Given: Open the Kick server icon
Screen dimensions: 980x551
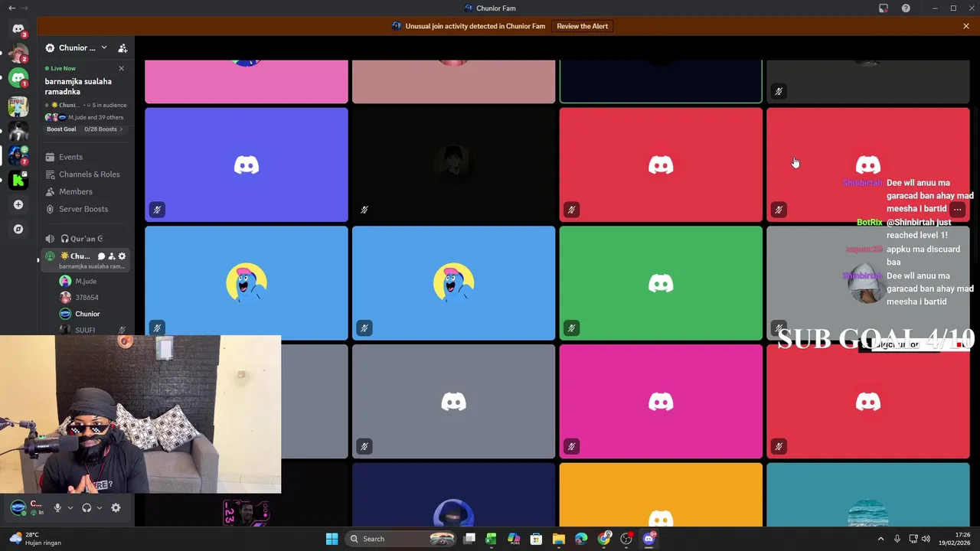Looking at the screenshot, I should pyautogui.click(x=18, y=181).
